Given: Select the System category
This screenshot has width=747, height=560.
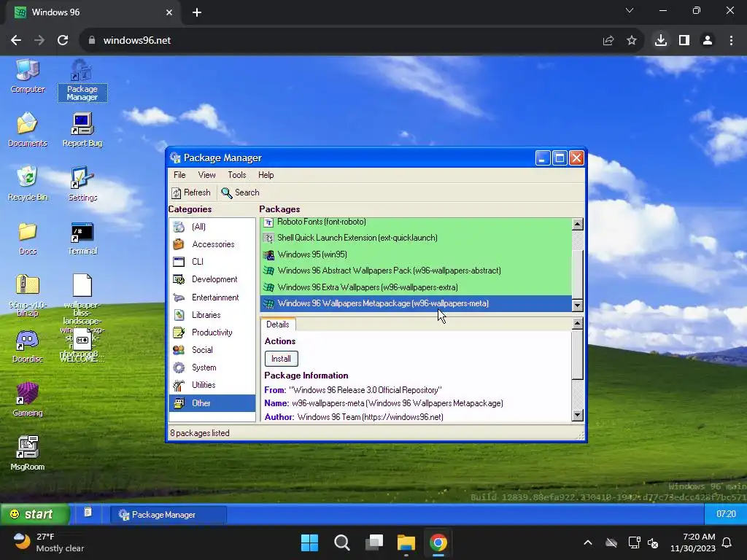Looking at the screenshot, I should (212, 367).
